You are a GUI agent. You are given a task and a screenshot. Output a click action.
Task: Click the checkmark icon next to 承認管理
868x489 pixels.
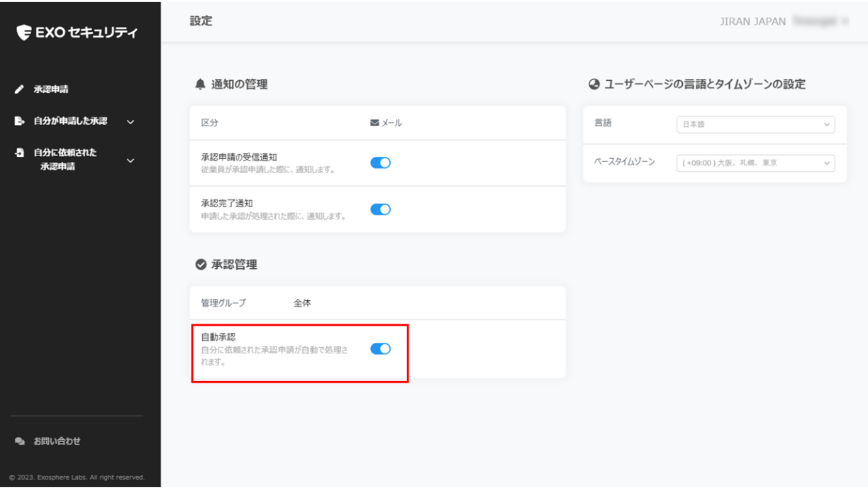click(200, 265)
